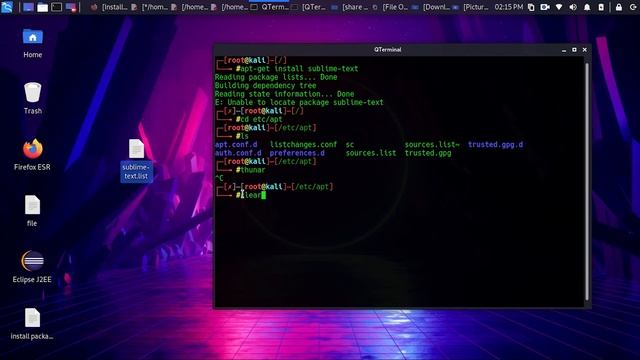The image size is (640, 360).
Task: Click the 02:15 PM clock
Action: (509, 7)
